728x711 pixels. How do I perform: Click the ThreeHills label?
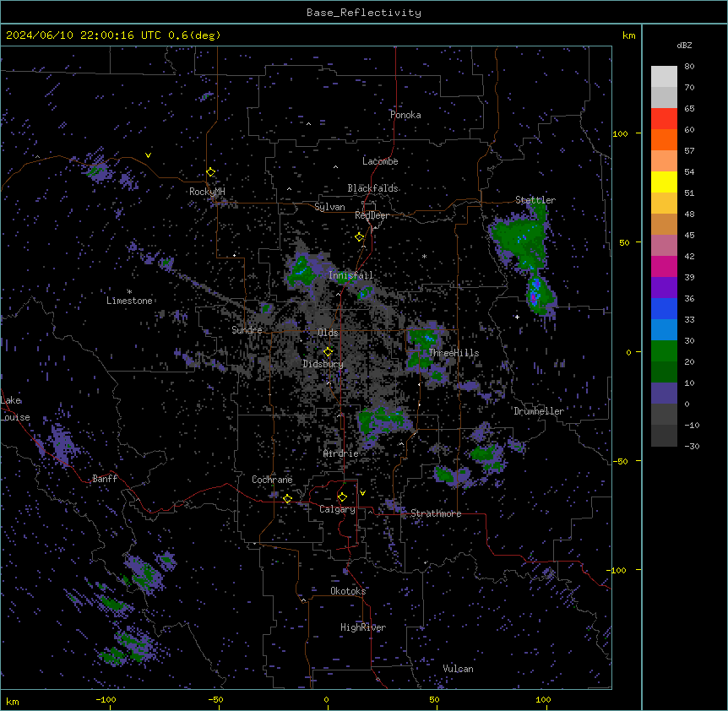tap(454, 353)
